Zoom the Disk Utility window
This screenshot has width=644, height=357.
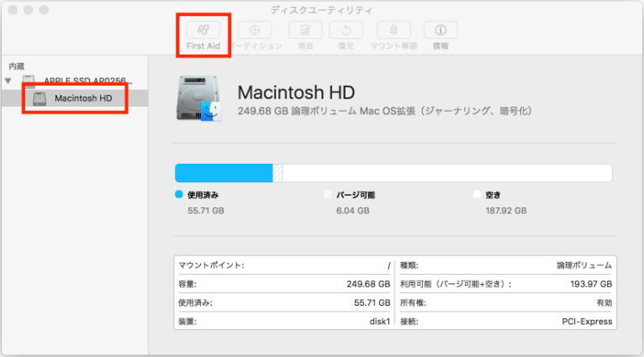tap(44, 10)
